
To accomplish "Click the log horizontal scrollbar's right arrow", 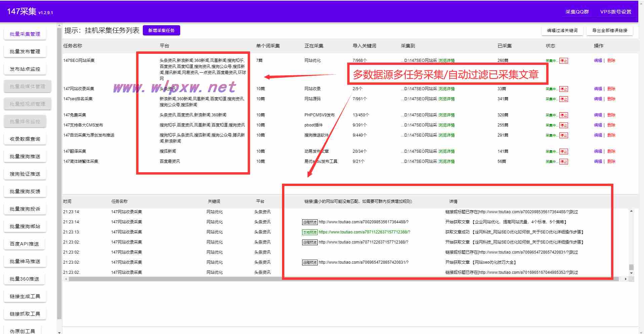I will [x=626, y=279].
